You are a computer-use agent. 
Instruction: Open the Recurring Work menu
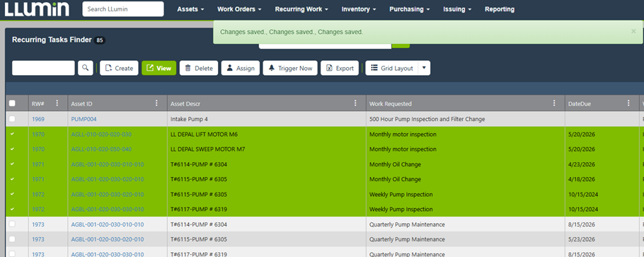pyautogui.click(x=301, y=9)
